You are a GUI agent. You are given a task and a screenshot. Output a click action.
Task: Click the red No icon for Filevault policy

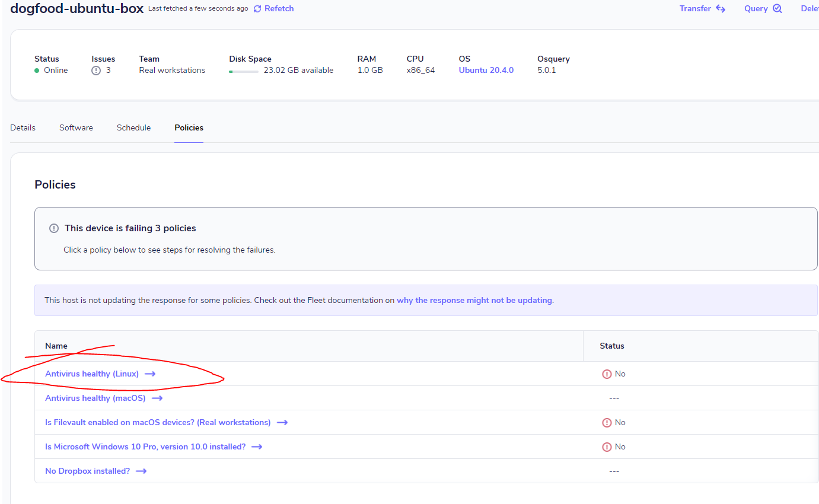(x=607, y=423)
